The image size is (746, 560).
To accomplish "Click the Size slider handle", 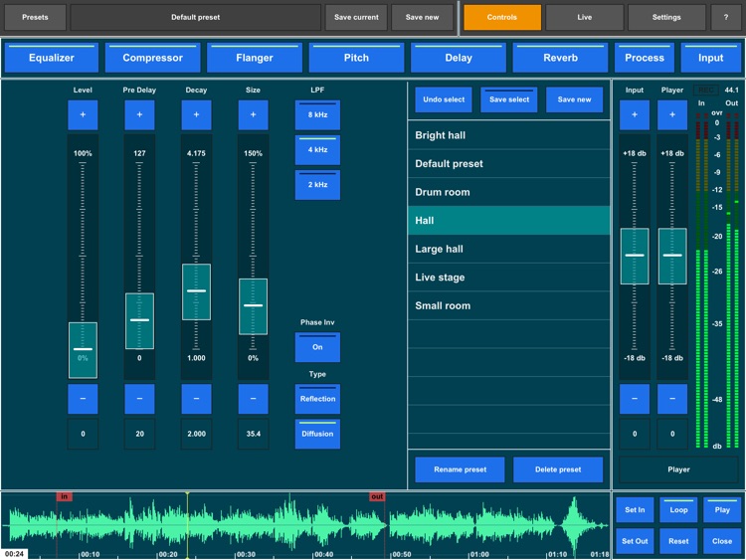I will pyautogui.click(x=253, y=306).
